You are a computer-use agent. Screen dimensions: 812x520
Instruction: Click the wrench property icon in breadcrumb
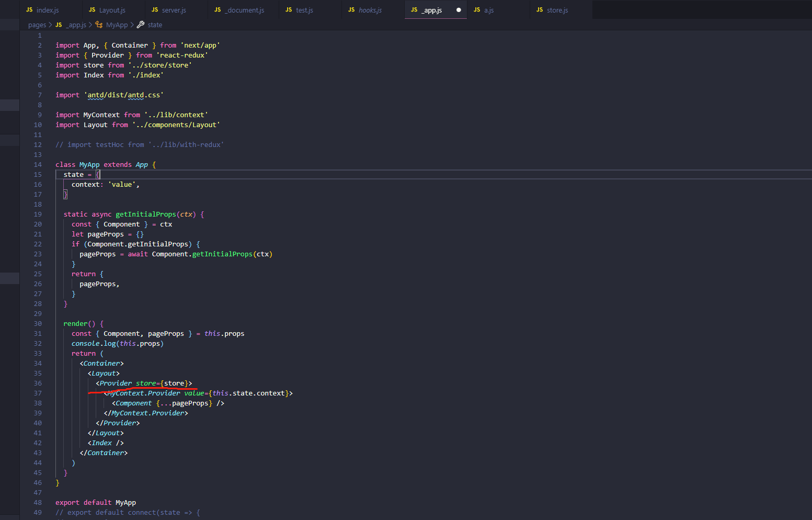(x=141, y=25)
